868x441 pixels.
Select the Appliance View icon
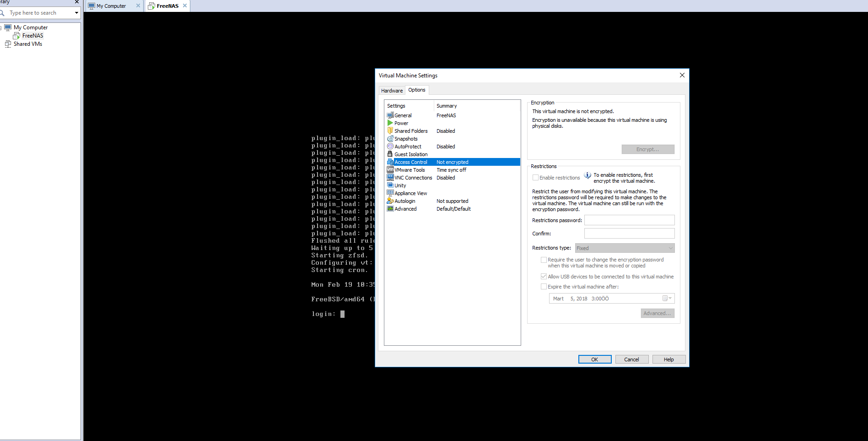coord(390,193)
